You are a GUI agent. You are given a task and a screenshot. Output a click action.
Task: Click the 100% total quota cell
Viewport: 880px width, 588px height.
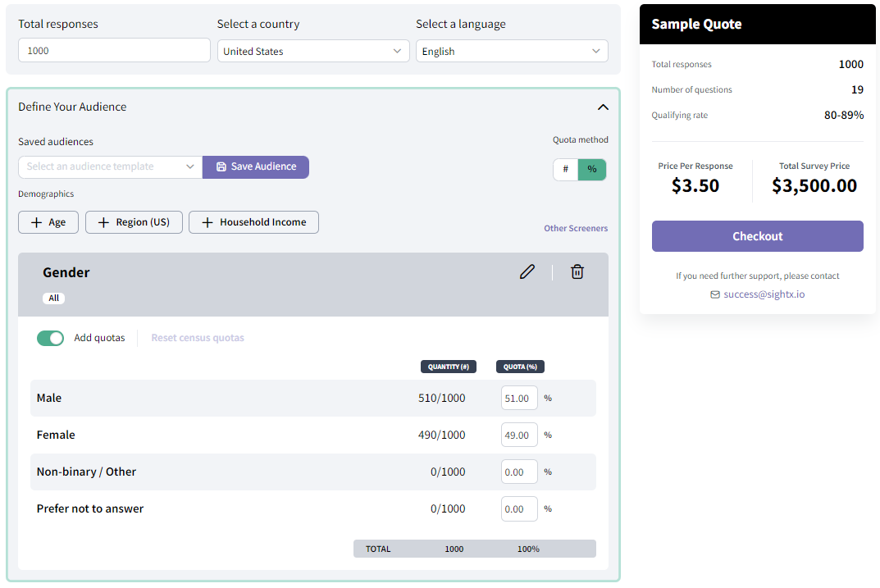pyautogui.click(x=528, y=549)
